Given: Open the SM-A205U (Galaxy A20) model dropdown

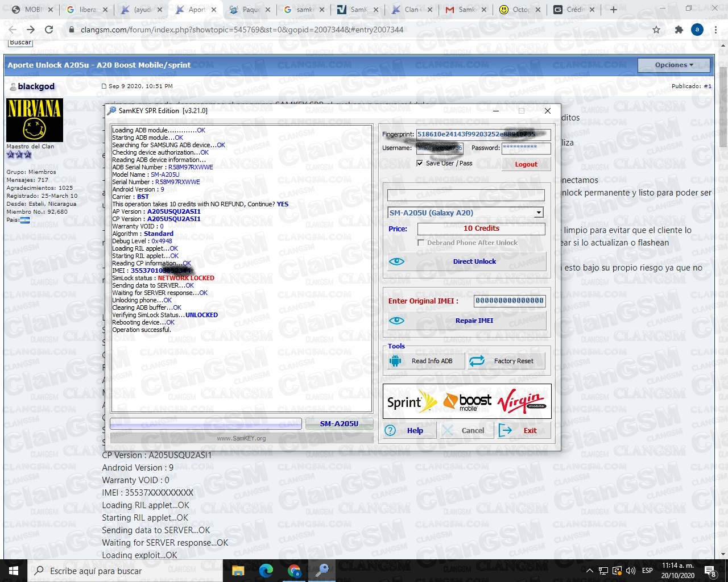Looking at the screenshot, I should coord(538,213).
